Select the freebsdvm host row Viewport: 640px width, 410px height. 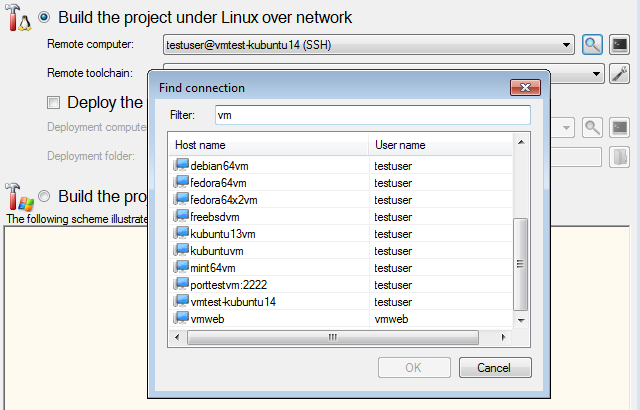click(x=340, y=217)
